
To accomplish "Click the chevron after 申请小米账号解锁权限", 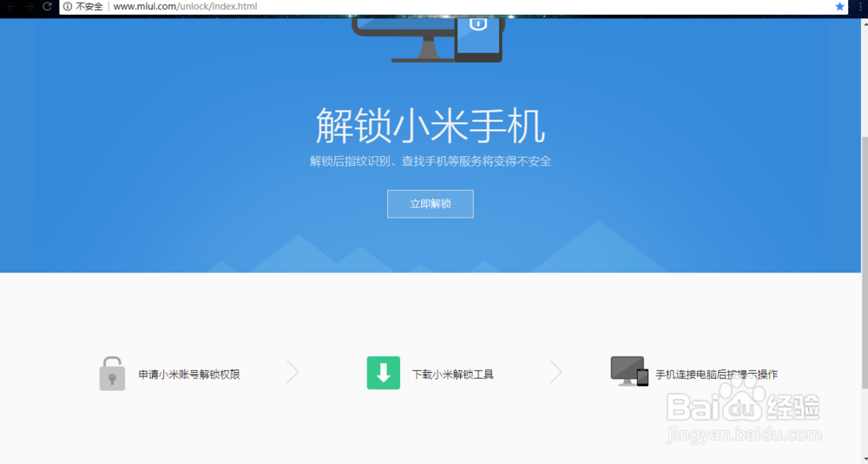I will tap(293, 372).
